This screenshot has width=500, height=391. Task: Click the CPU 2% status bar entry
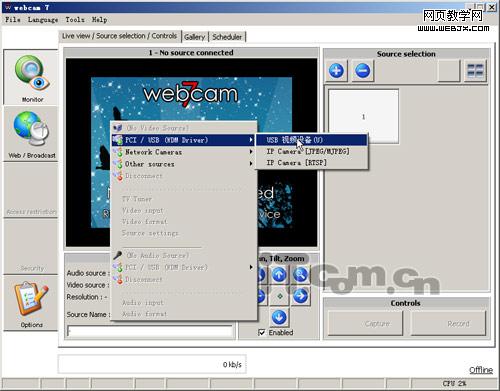point(454,383)
